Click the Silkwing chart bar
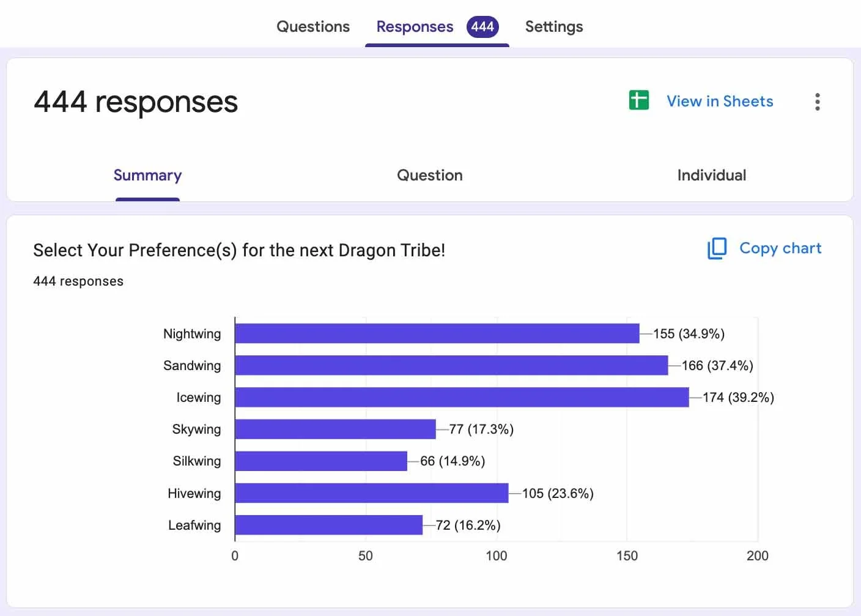861x616 pixels. [321, 461]
